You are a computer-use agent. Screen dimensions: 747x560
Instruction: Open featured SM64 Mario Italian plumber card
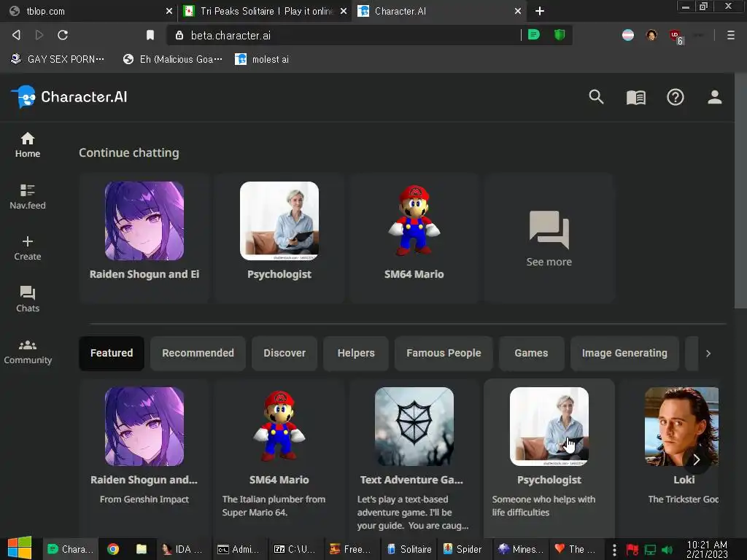click(279, 457)
